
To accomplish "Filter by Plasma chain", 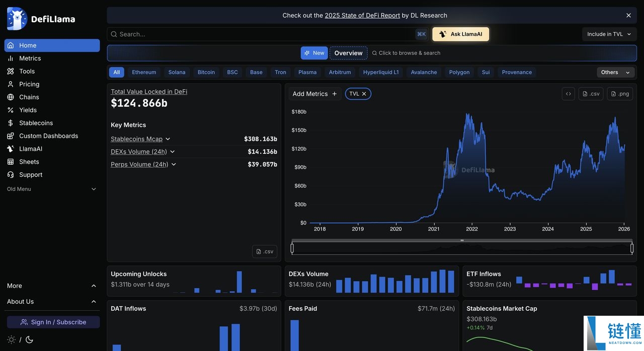I will point(307,73).
